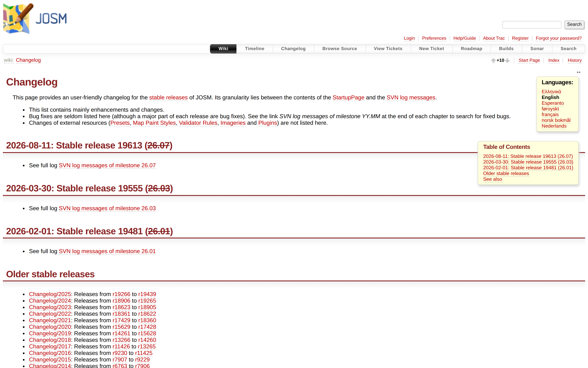Open the Changelog navigation tab
The width and height of the screenshot is (588, 368).
[x=293, y=49]
